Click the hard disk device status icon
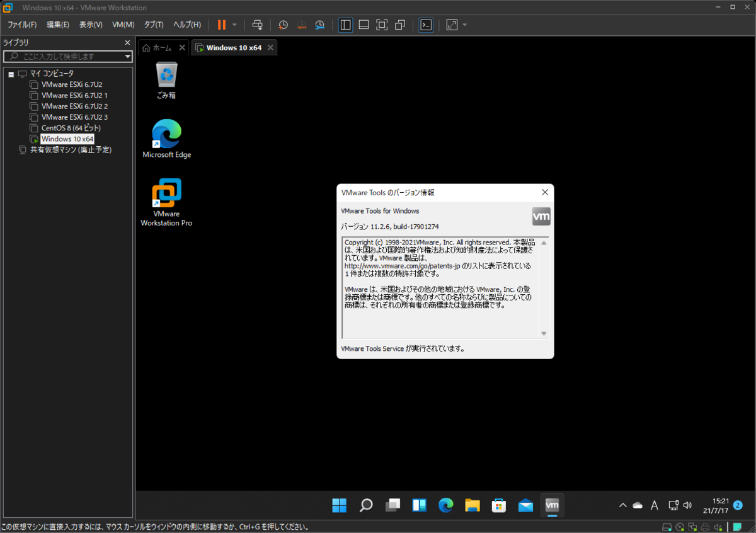Viewport: 756px width, 533px height. point(666,527)
